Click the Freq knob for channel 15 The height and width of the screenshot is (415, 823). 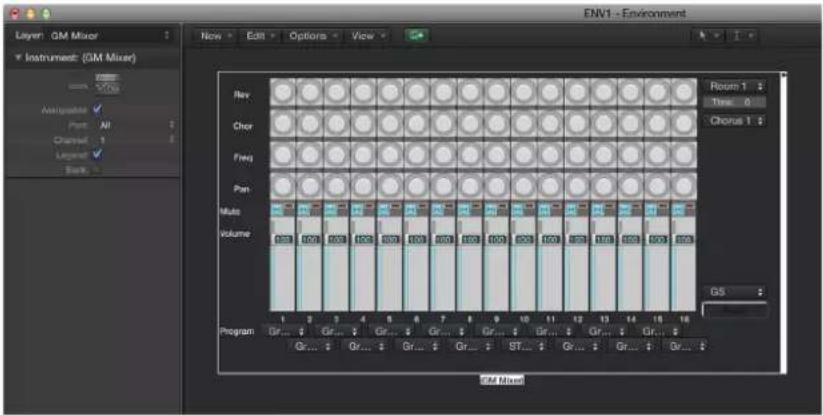click(x=657, y=155)
